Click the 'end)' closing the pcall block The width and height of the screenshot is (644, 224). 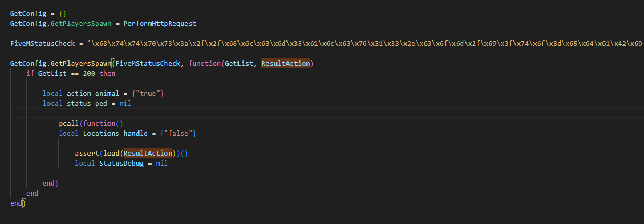point(51,184)
